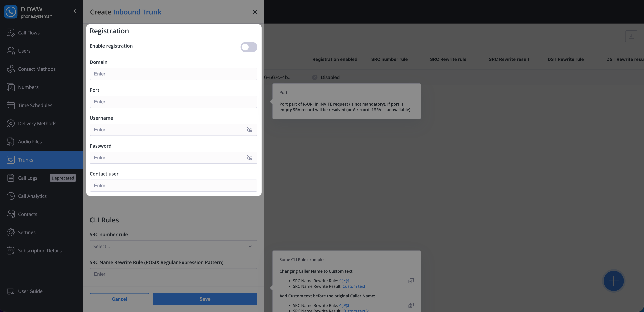Toggle the Enable registration switch

pos(249,47)
